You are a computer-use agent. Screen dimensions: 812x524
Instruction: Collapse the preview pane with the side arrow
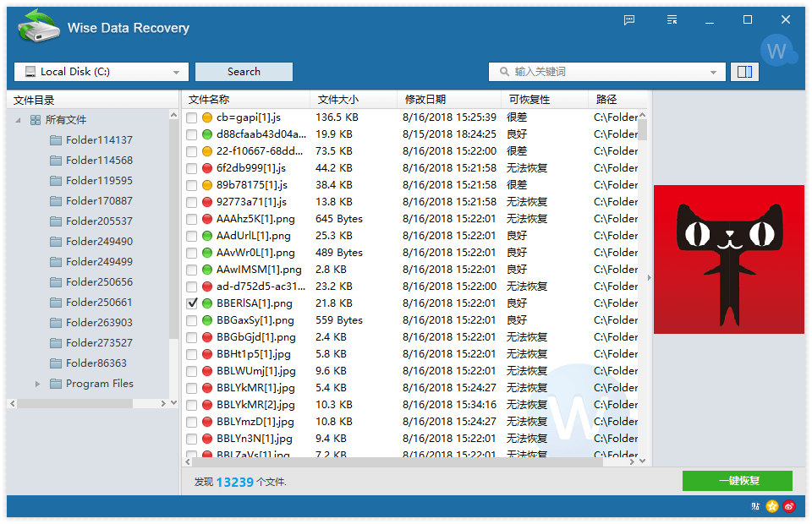click(x=650, y=278)
